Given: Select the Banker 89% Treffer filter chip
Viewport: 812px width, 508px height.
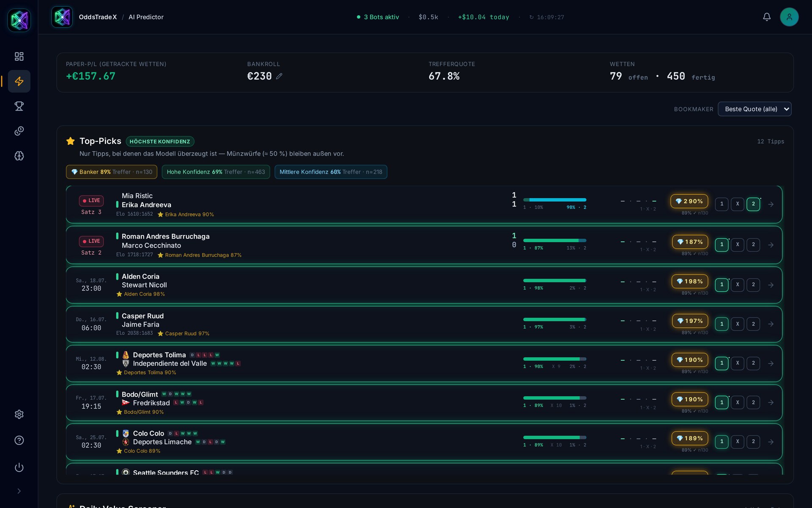Looking at the screenshot, I should coord(112,172).
